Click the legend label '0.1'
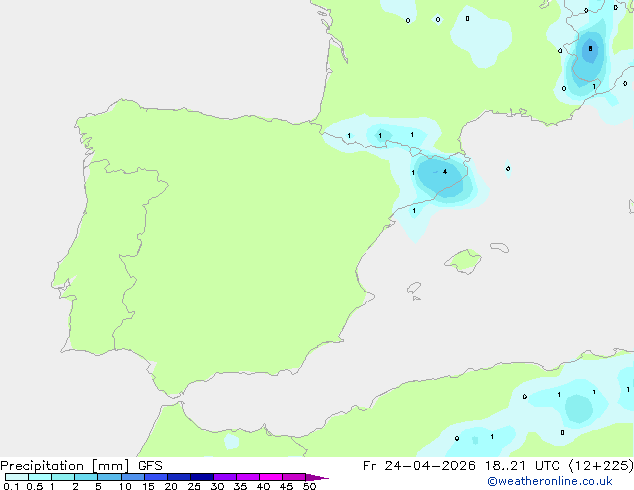The width and height of the screenshot is (634, 490). [11, 486]
